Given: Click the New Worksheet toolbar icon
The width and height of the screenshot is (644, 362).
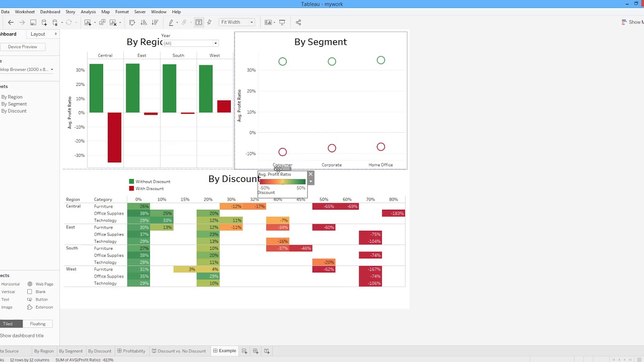Looking at the screenshot, I should click(x=88, y=22).
